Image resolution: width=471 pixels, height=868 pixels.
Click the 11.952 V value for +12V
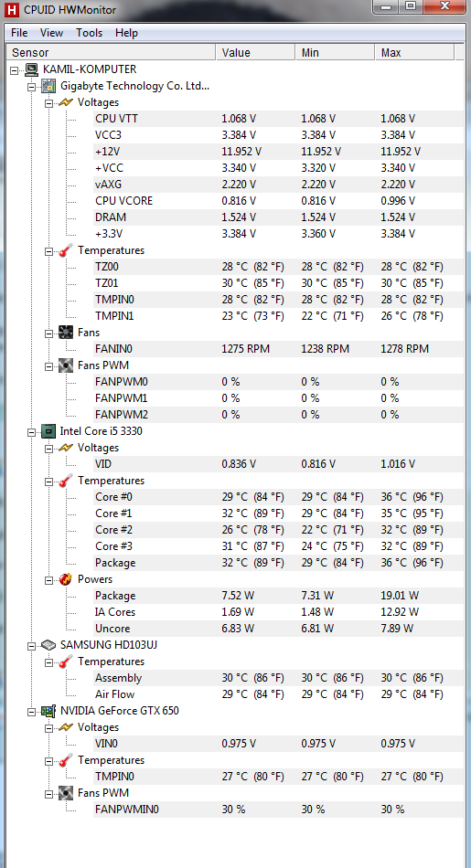(241, 152)
